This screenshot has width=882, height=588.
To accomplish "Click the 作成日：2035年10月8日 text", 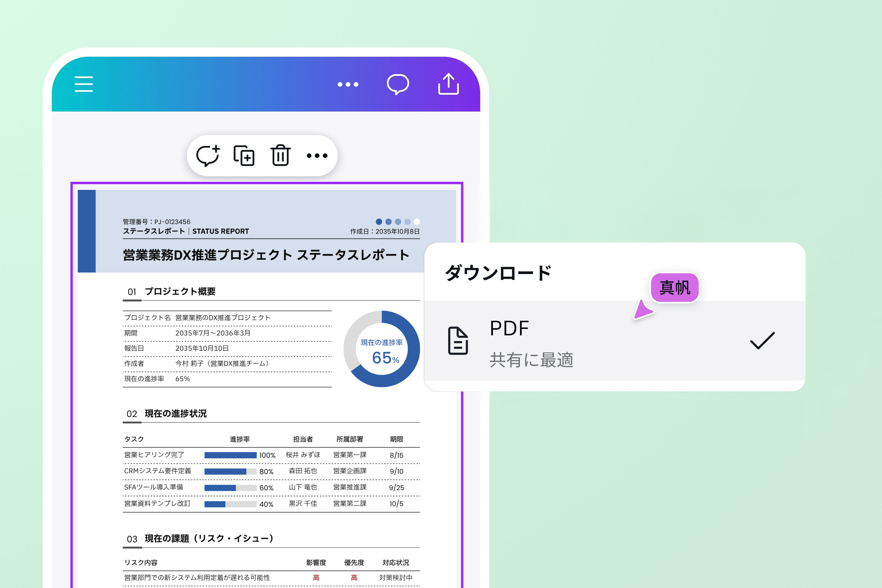I will [385, 231].
